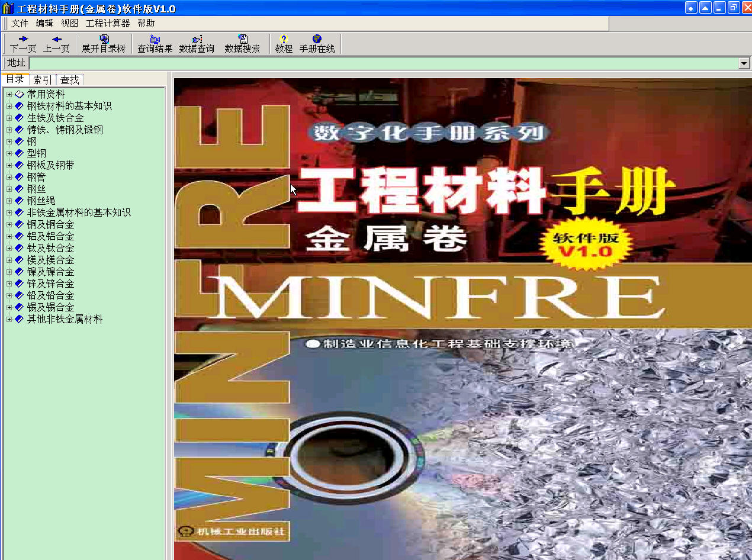Click the 工程材料手册 cover image

tap(462, 319)
